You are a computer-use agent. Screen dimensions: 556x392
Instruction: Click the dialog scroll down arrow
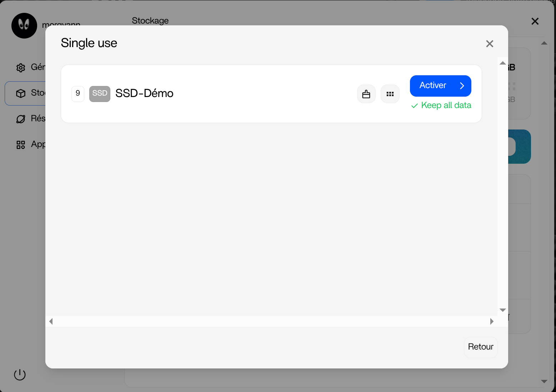pyautogui.click(x=502, y=310)
